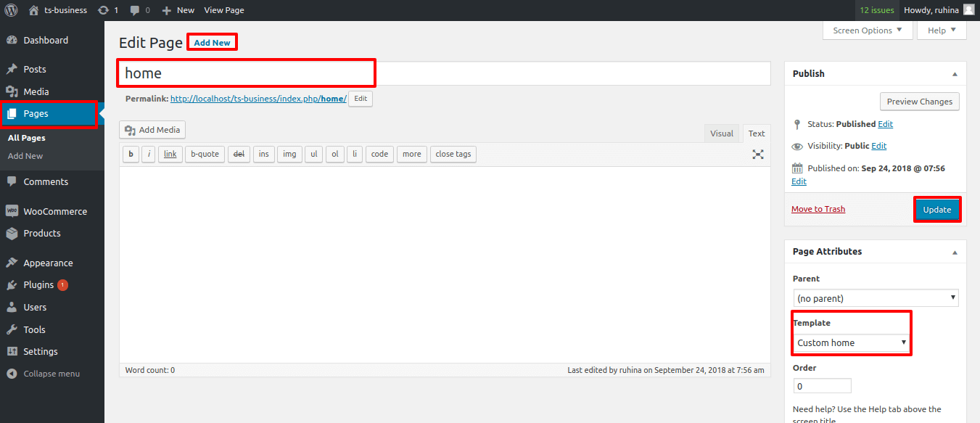Collapse the Page Attributes panel
The image size is (980, 423).
click(955, 252)
